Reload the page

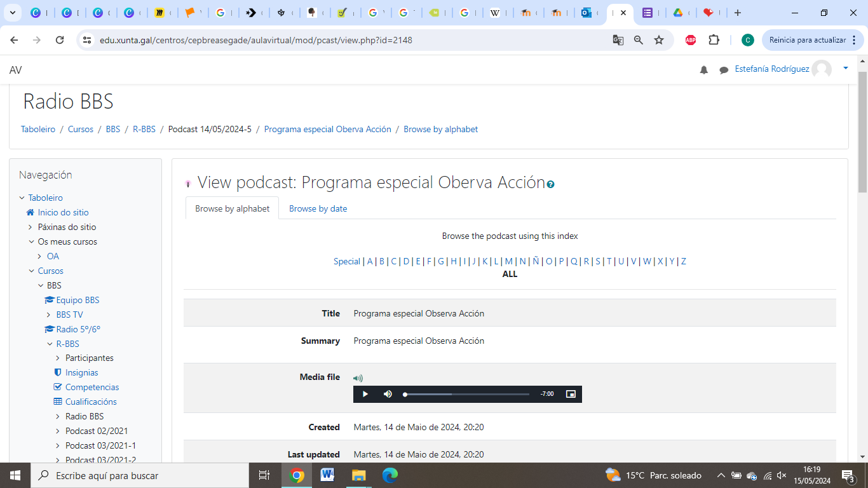60,40
